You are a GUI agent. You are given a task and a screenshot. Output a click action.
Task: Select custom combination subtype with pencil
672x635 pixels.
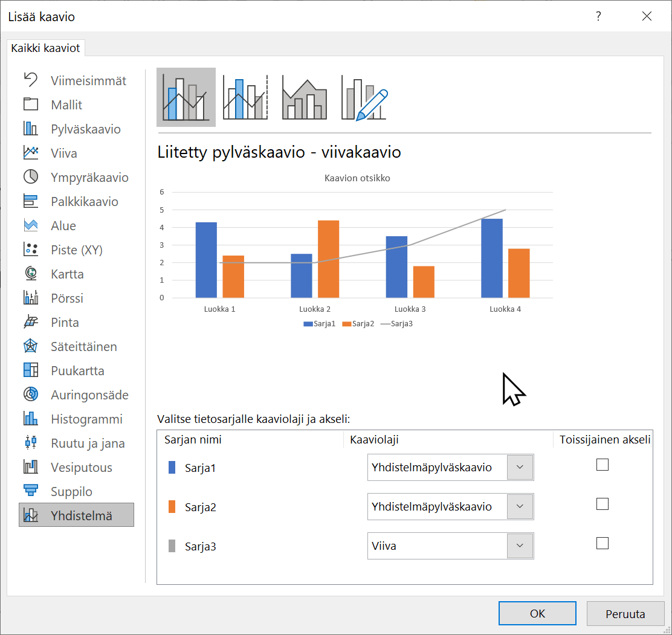coord(364,97)
